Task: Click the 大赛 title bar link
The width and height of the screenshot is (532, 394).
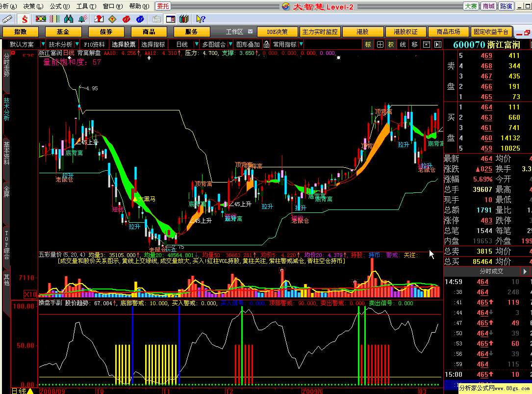Action: [x=471, y=6]
